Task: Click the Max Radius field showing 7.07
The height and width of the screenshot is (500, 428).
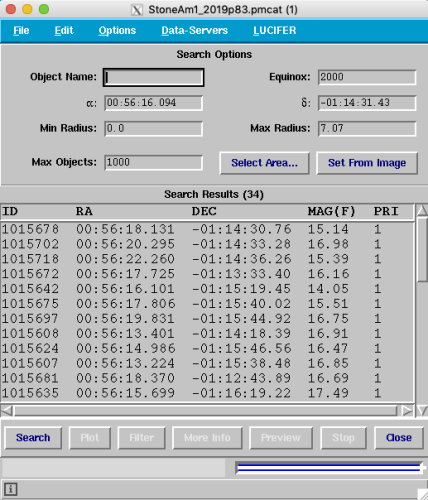Action: 367,129
